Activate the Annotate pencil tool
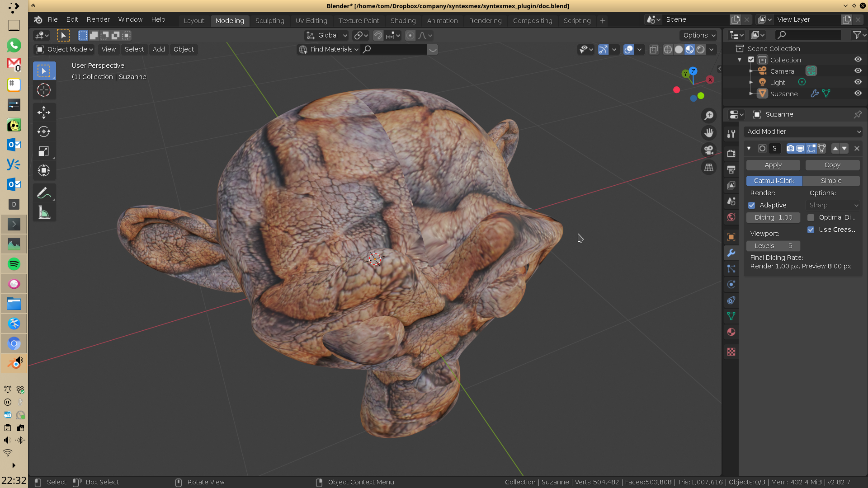Image resolution: width=868 pixels, height=488 pixels. click(x=44, y=193)
